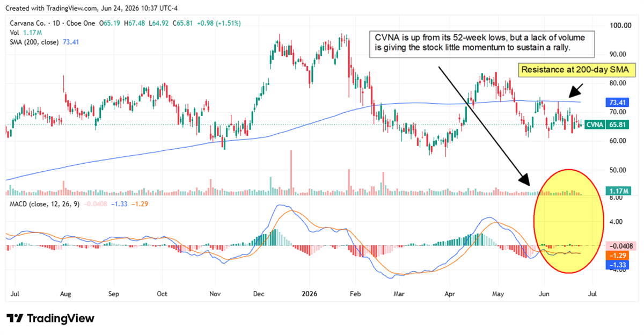The image size is (644, 335).
Task: Click the Jul date label preceding Aug
Action: point(16,294)
